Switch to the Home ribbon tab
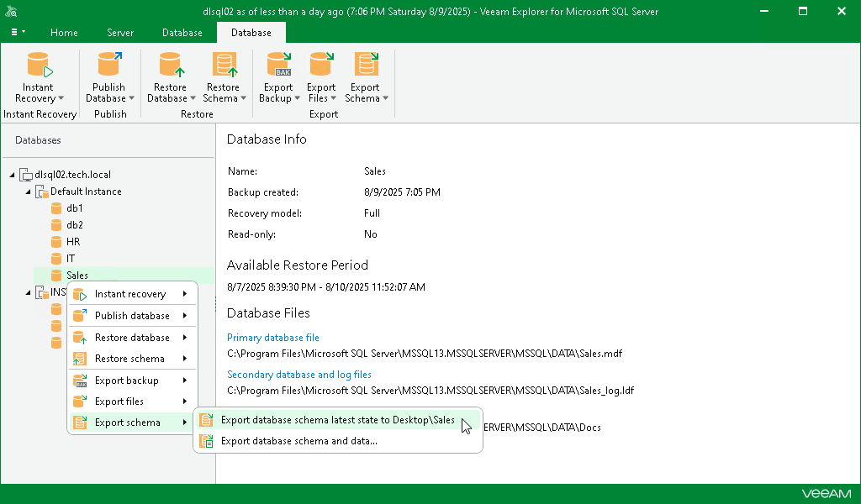This screenshot has width=861, height=504. point(64,33)
